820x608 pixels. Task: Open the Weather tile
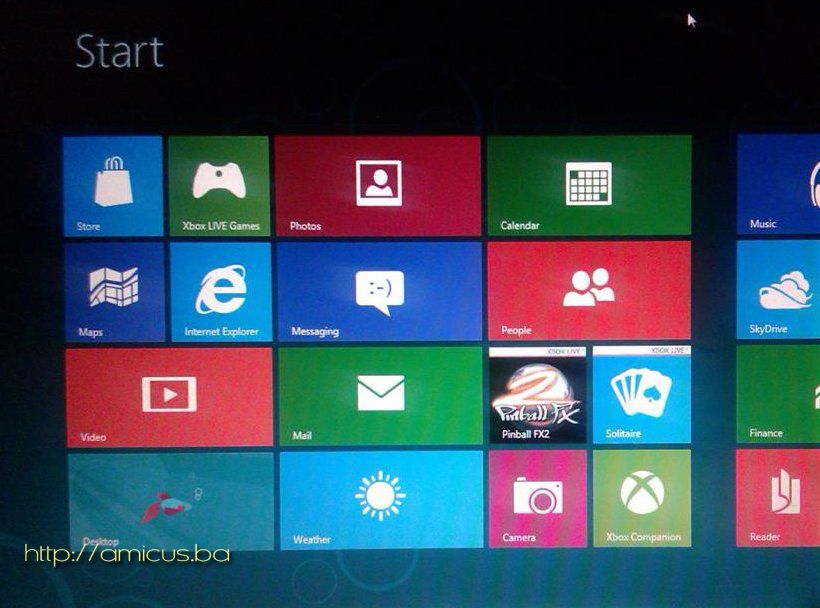(x=381, y=500)
